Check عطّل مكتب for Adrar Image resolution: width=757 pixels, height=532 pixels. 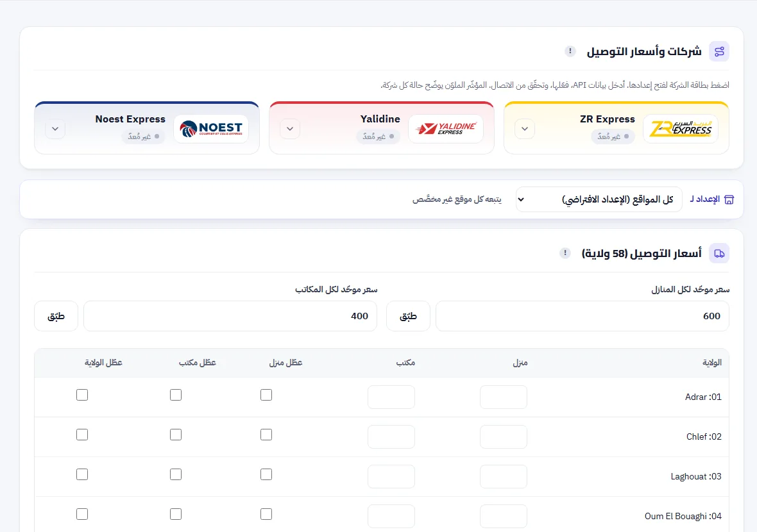point(176,395)
